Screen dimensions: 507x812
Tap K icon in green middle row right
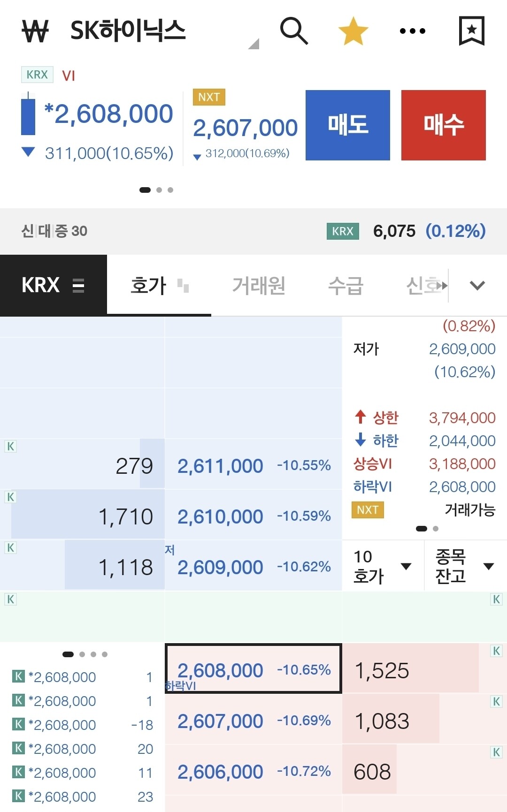tap(496, 599)
